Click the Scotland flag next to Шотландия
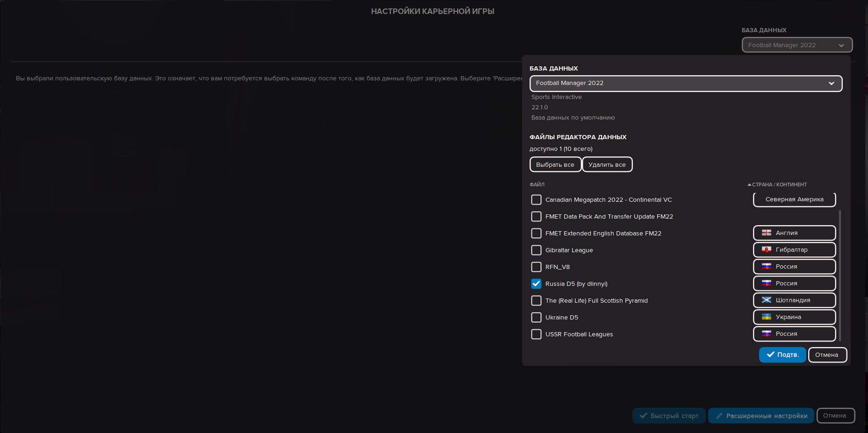This screenshot has height=433, width=868. coord(767,300)
